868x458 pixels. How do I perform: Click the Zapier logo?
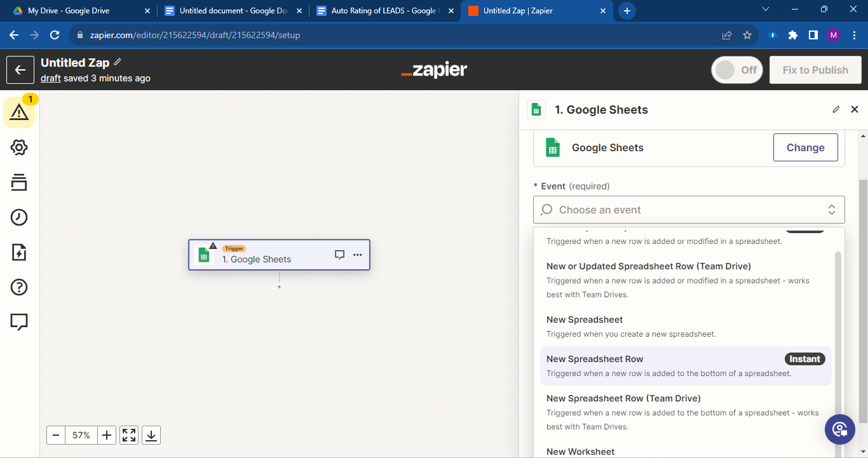click(x=434, y=70)
